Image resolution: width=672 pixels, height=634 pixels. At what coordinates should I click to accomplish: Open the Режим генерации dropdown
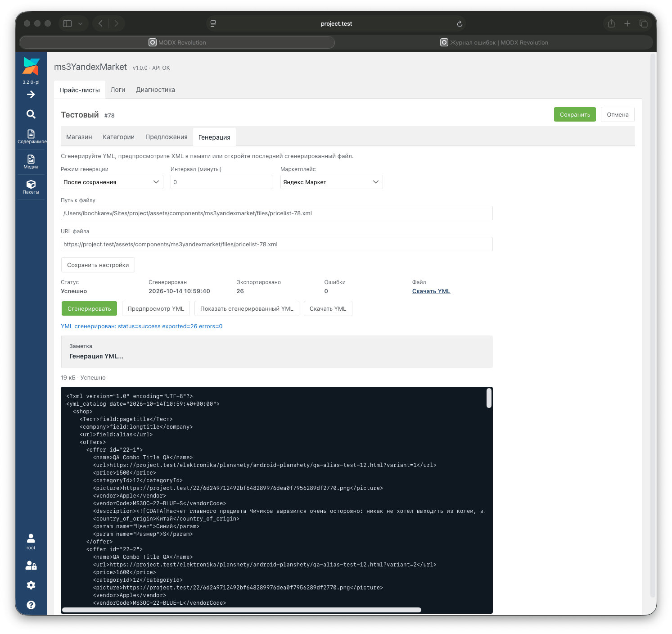click(112, 182)
